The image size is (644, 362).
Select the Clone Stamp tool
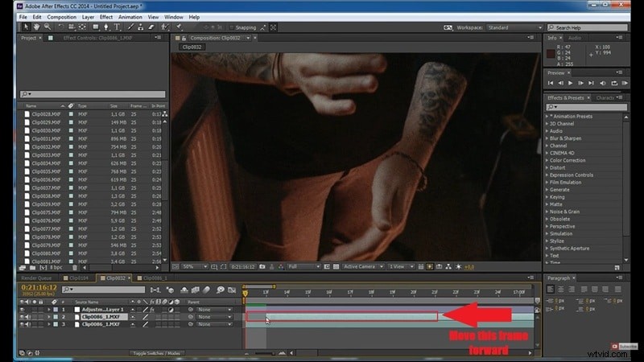click(x=140, y=27)
